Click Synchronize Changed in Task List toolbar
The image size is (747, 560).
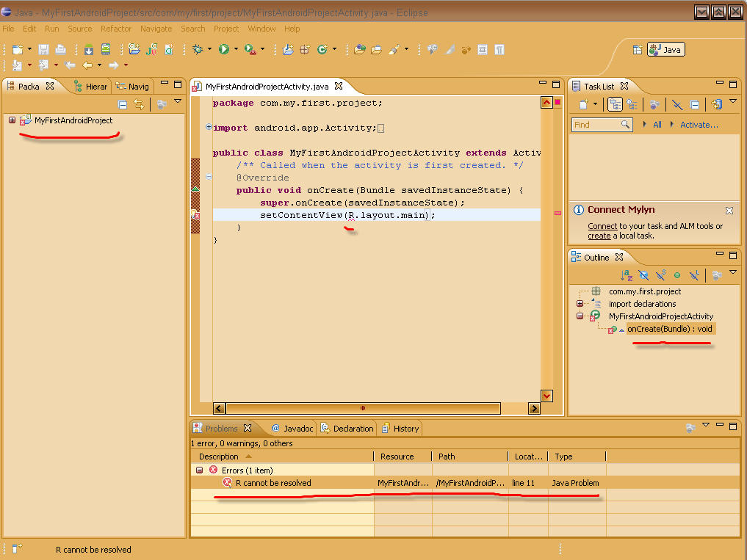[x=716, y=104]
